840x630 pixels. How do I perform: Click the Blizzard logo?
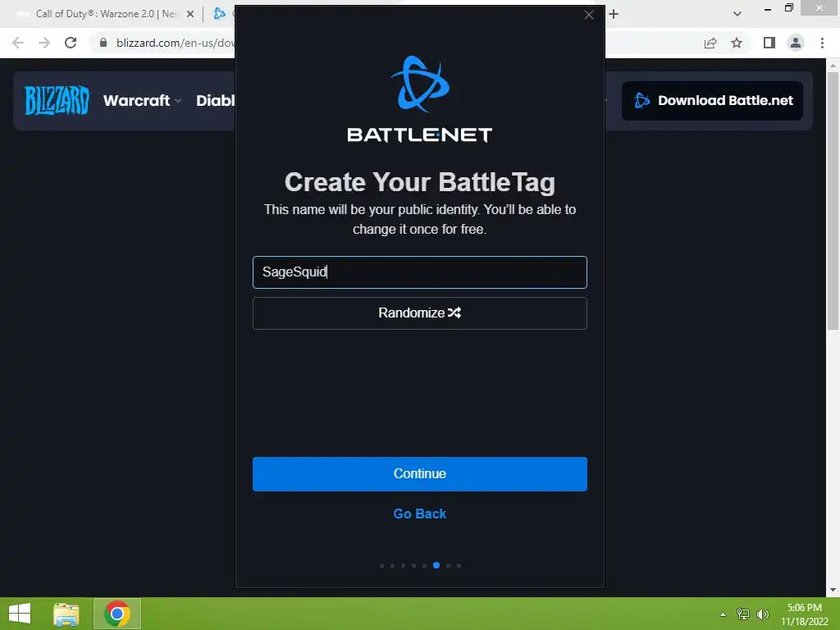point(57,100)
